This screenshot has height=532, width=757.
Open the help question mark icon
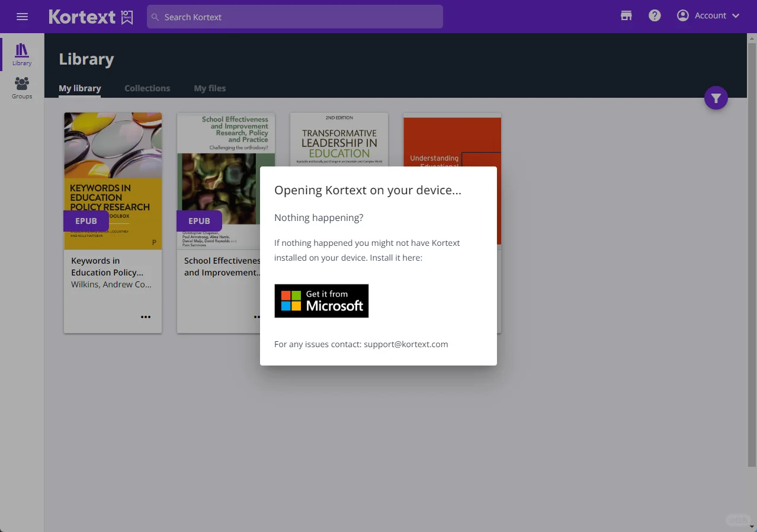point(655,16)
